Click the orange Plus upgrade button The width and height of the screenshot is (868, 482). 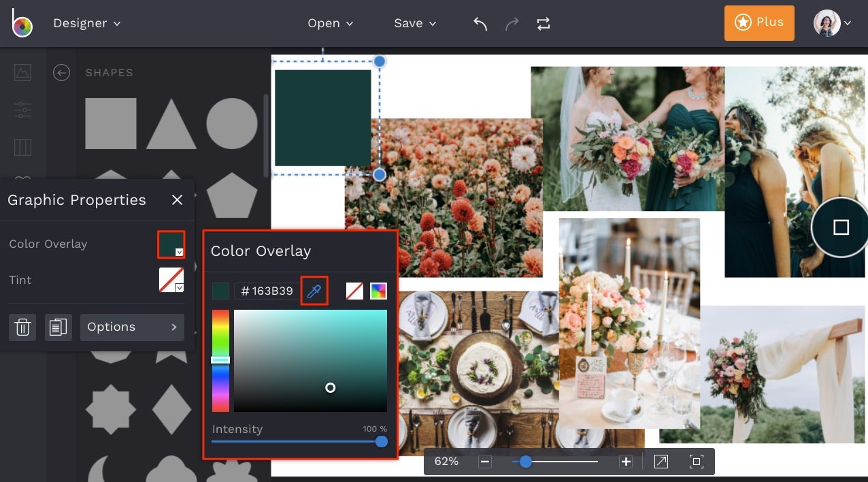tap(758, 22)
